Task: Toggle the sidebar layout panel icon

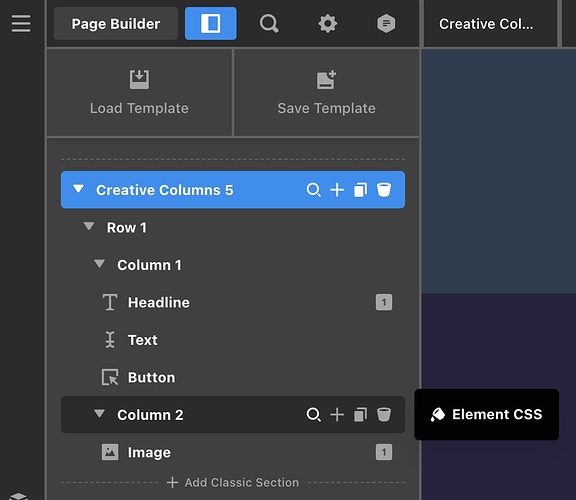Action: 210,24
